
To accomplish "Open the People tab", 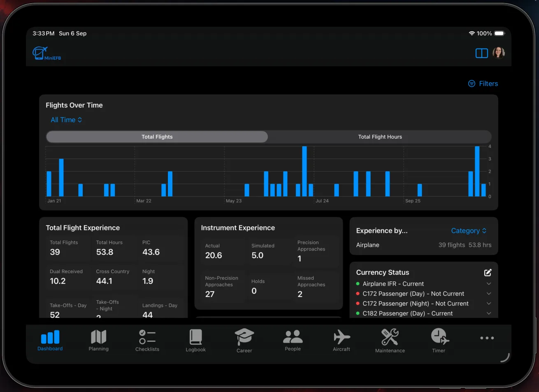I will click(x=293, y=341).
